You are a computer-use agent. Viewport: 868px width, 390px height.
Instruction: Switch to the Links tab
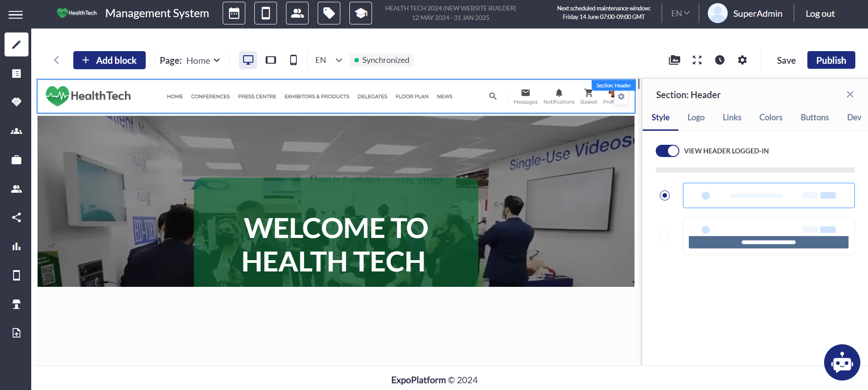[732, 118]
